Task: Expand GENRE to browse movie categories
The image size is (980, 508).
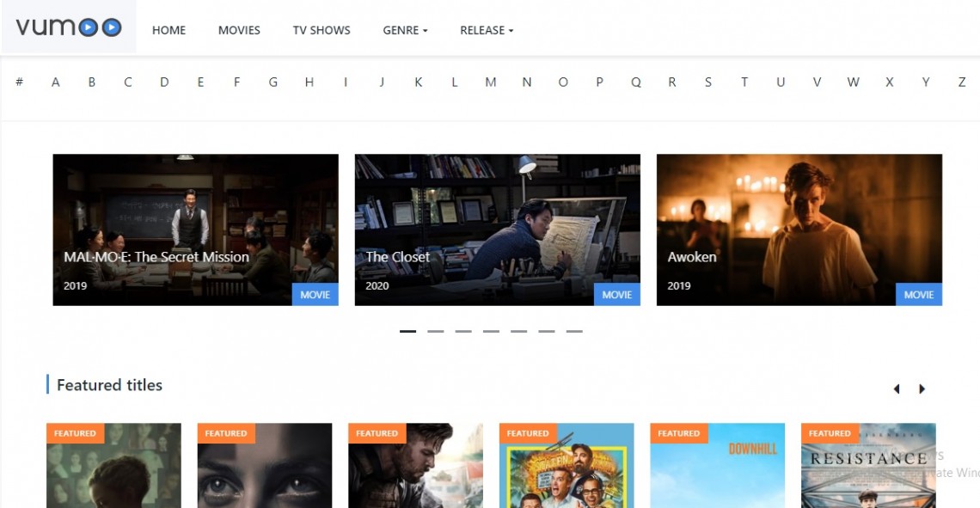Action: 405,30
